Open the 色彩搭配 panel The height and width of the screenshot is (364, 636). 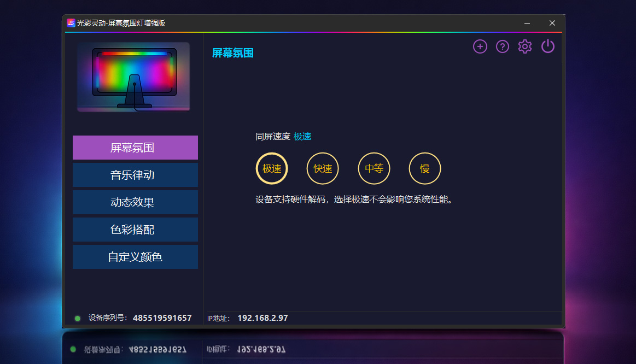(135, 229)
